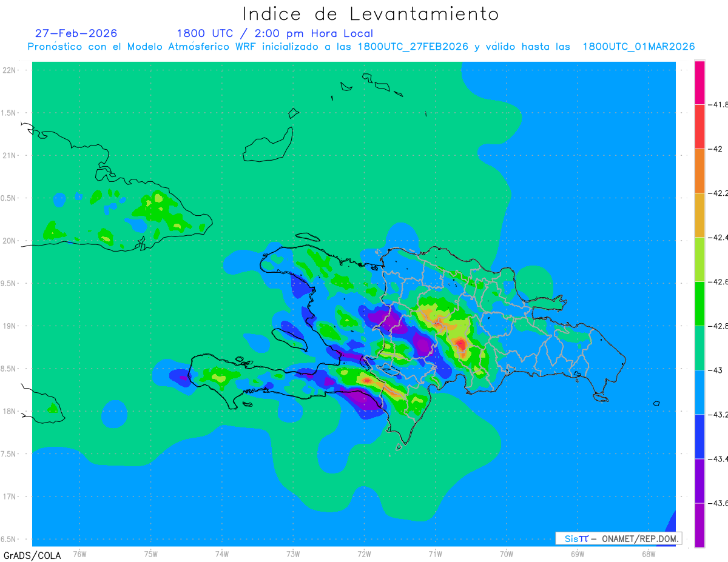
Task: Click the 'GrADS/COLA' credit label
Action: point(32,555)
